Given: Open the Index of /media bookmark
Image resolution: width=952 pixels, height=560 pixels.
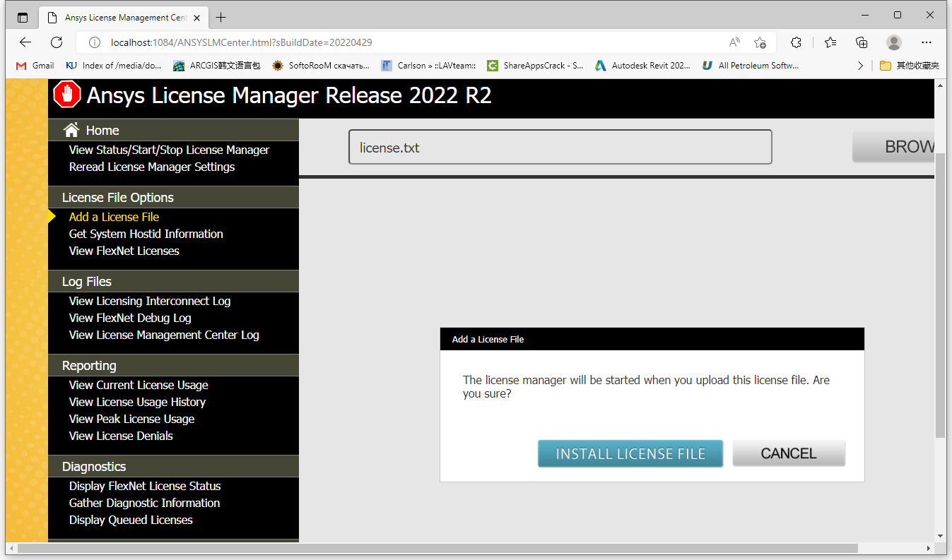Looking at the screenshot, I should click(x=114, y=66).
